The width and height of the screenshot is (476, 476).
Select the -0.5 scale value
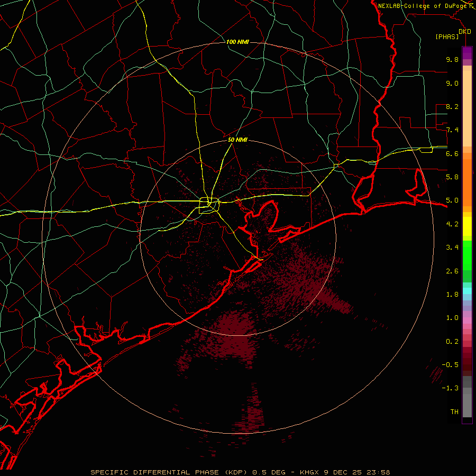450,365
